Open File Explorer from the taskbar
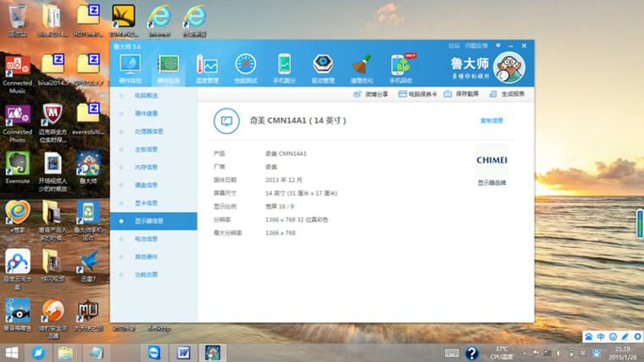Image resolution: width=644 pixels, height=362 pixels. tap(65, 353)
